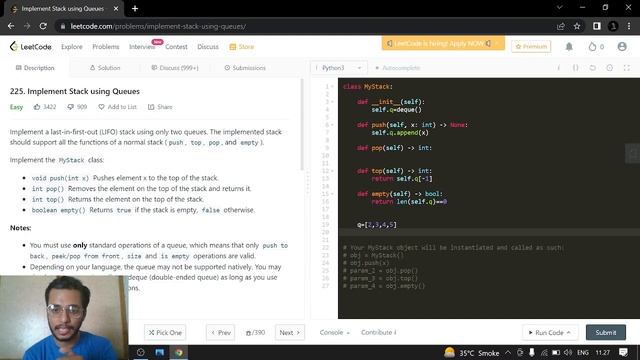The height and width of the screenshot is (360, 640).
Task: Switch to the Solution tab
Action: [x=105, y=68]
